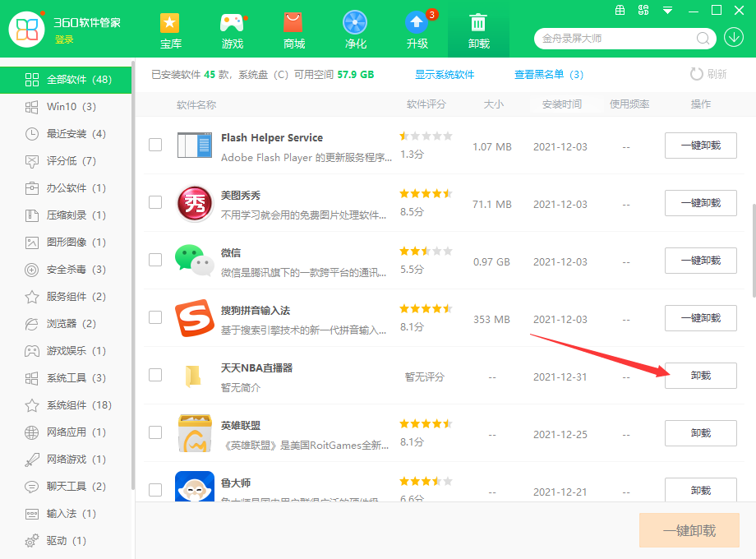Tick the 微信 checkbox
This screenshot has width=756, height=559.
pyautogui.click(x=155, y=260)
